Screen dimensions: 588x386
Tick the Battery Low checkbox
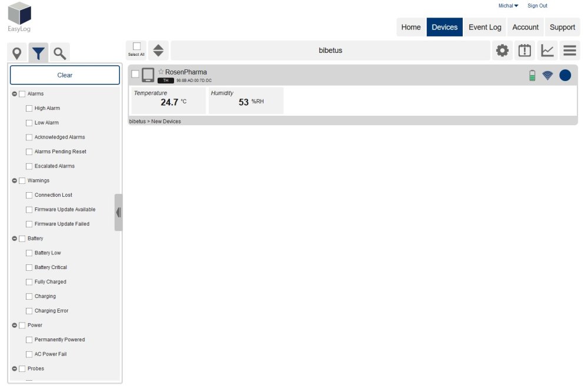coord(29,253)
